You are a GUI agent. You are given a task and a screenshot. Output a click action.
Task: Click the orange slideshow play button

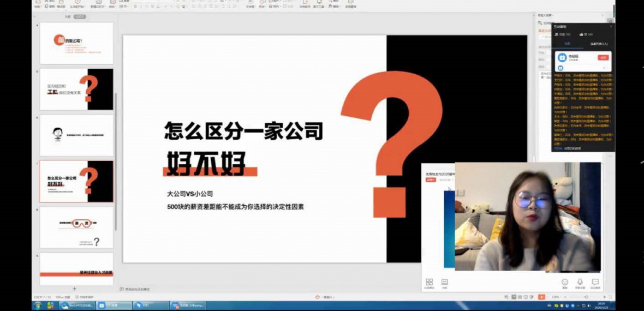(541, 297)
